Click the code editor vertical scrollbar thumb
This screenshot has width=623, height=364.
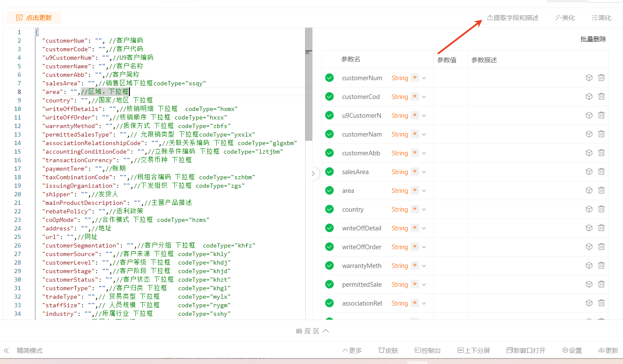click(309, 85)
